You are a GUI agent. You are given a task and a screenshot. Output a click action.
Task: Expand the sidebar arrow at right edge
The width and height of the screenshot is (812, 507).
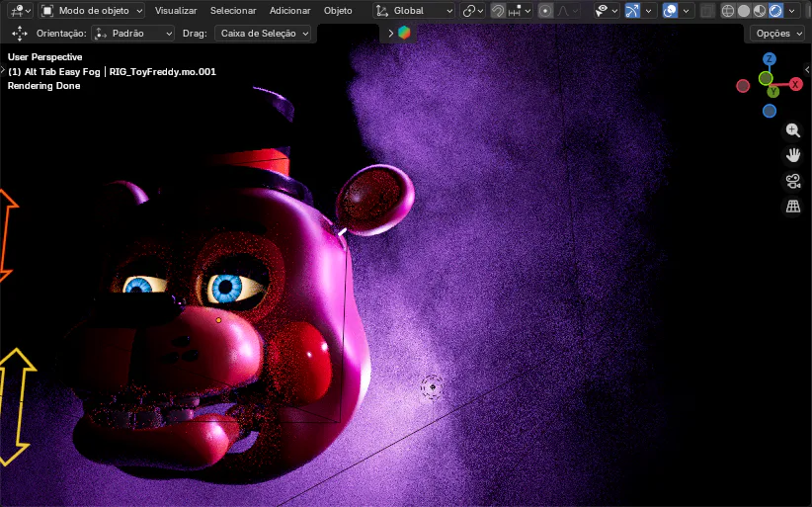click(x=807, y=69)
